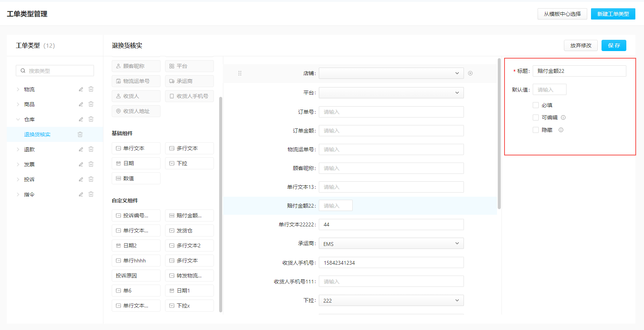
Task: Click the 收货人手机号 field with 15842341234
Action: (x=391, y=262)
